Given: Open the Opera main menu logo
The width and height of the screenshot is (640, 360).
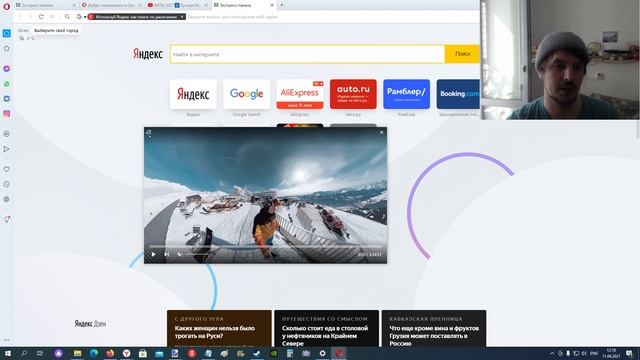Looking at the screenshot, I should 6,7.
